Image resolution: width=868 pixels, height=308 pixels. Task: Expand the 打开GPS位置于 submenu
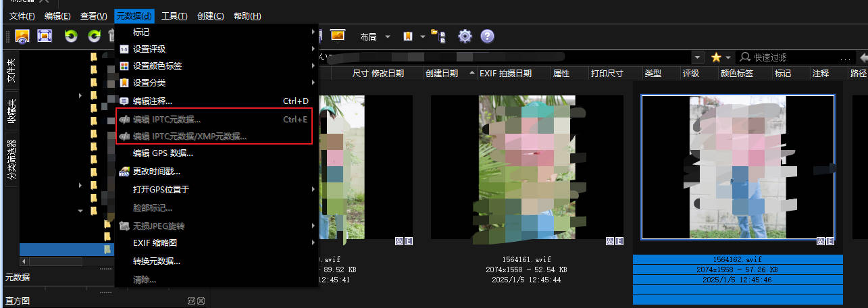[216, 190]
